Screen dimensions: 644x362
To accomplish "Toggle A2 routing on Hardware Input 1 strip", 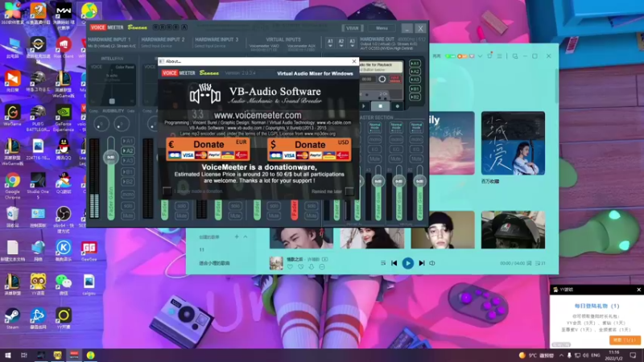I will (x=128, y=150).
